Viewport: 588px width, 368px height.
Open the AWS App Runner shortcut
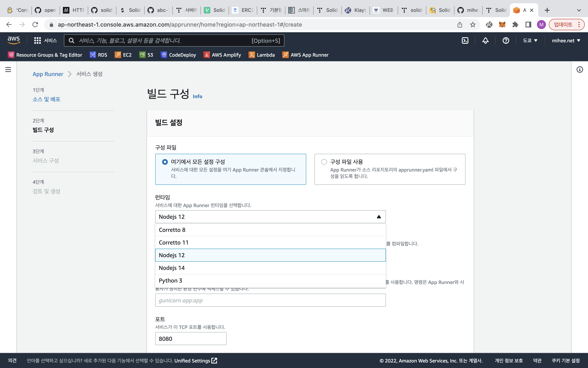(x=305, y=55)
